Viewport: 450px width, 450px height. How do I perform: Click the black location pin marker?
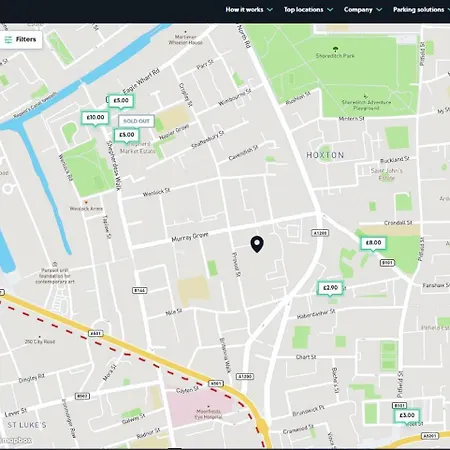pyautogui.click(x=257, y=244)
